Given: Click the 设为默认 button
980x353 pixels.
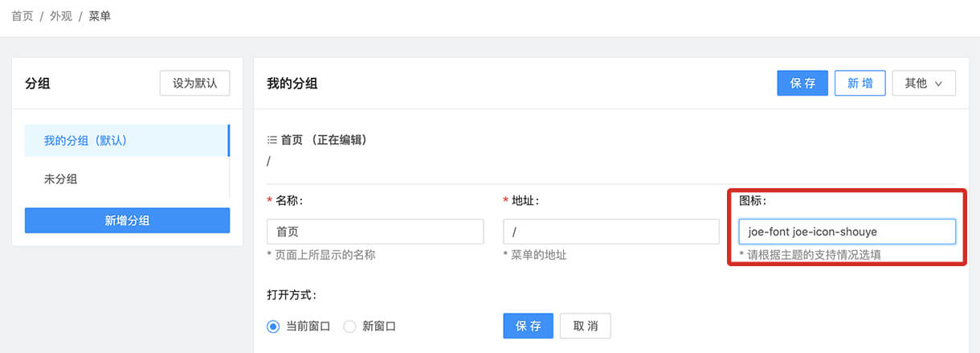Looking at the screenshot, I should click(195, 83).
